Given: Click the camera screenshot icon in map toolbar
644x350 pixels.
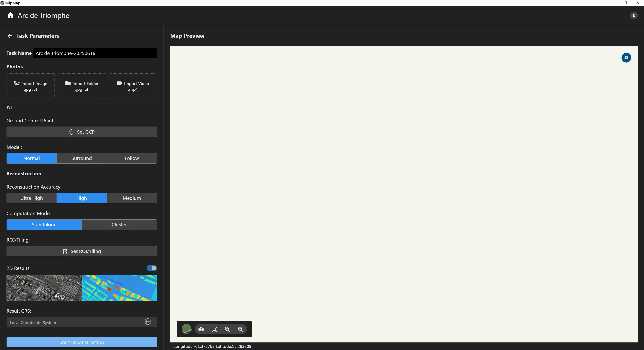Looking at the screenshot, I should tap(201, 329).
